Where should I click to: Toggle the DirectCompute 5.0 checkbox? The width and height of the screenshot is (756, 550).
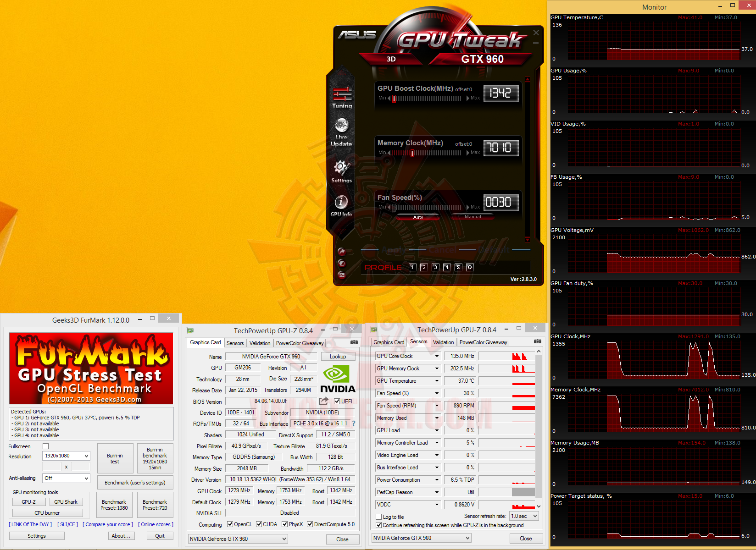tap(310, 524)
